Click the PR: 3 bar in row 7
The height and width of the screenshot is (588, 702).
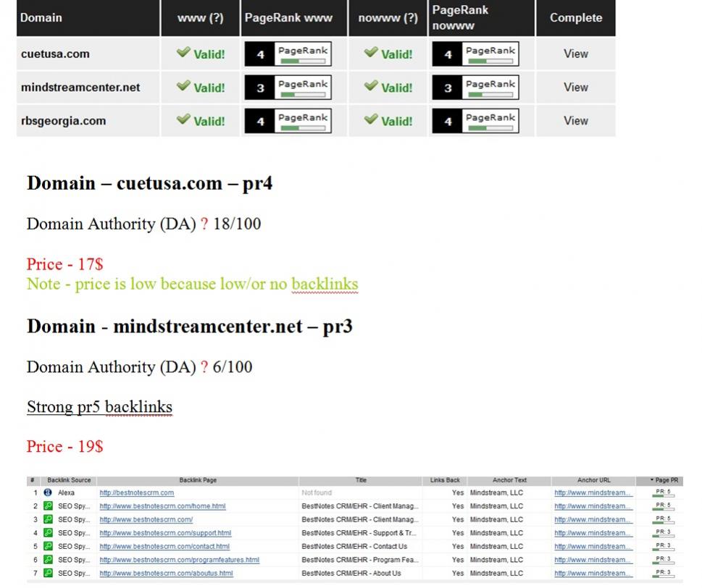point(663,574)
